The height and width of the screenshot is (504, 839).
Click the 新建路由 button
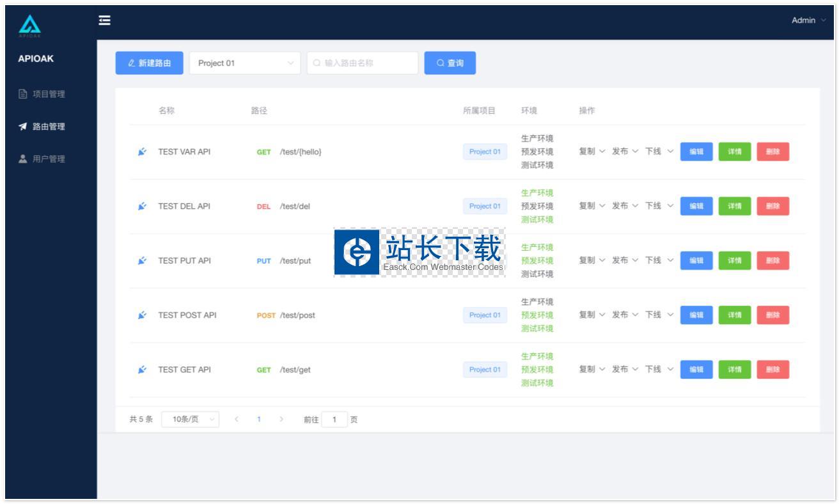point(149,63)
